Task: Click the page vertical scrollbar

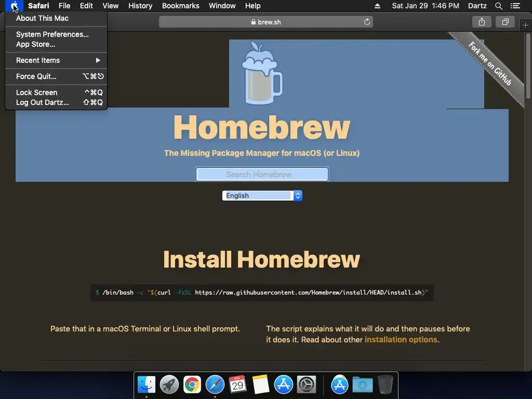Action: point(528,66)
